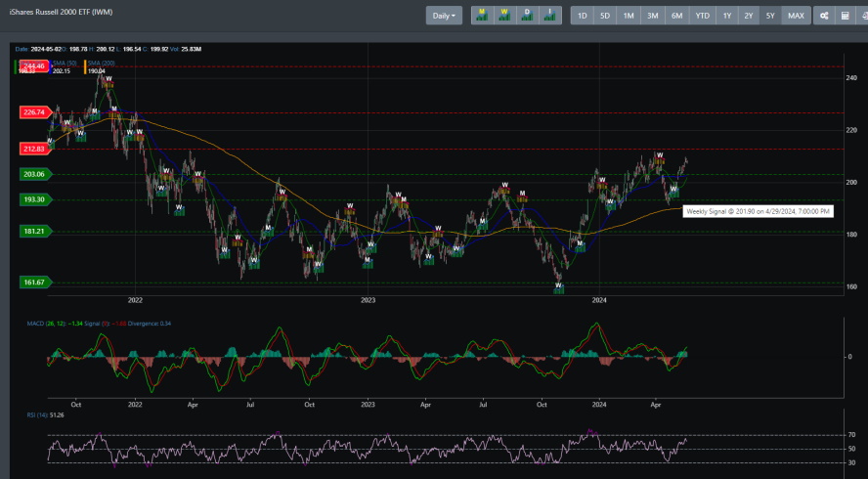The width and height of the screenshot is (868, 479).
Task: Click the iShares Russell 2000 ETF (IWM) title
Action: pyautogui.click(x=61, y=12)
